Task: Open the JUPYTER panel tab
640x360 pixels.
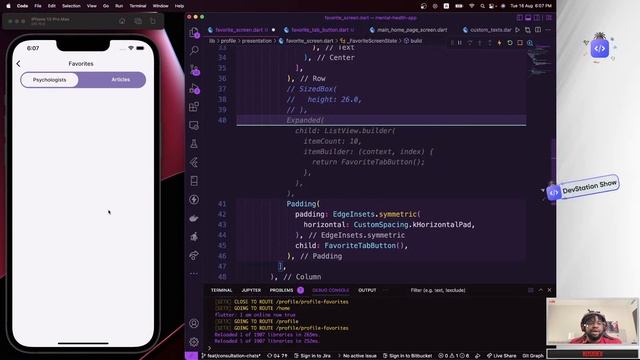Action: click(251, 290)
